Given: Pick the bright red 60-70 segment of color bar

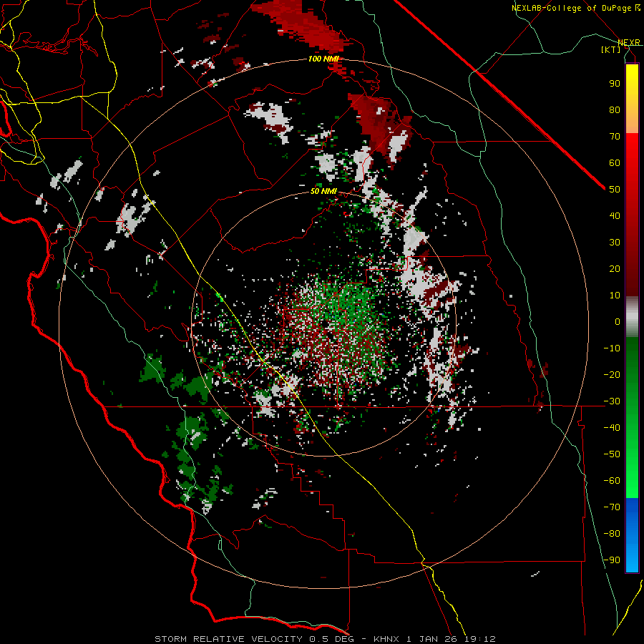Looking at the screenshot, I should click(x=632, y=147).
